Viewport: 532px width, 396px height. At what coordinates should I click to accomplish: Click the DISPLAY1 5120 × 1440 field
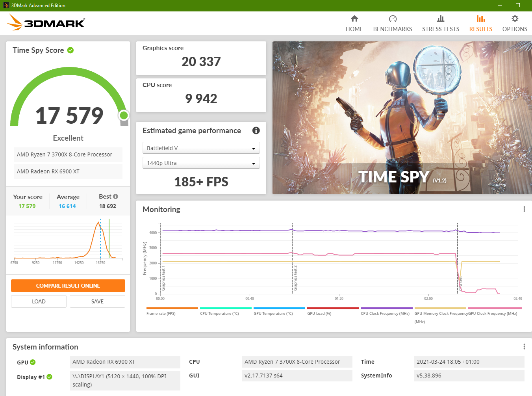click(125, 380)
